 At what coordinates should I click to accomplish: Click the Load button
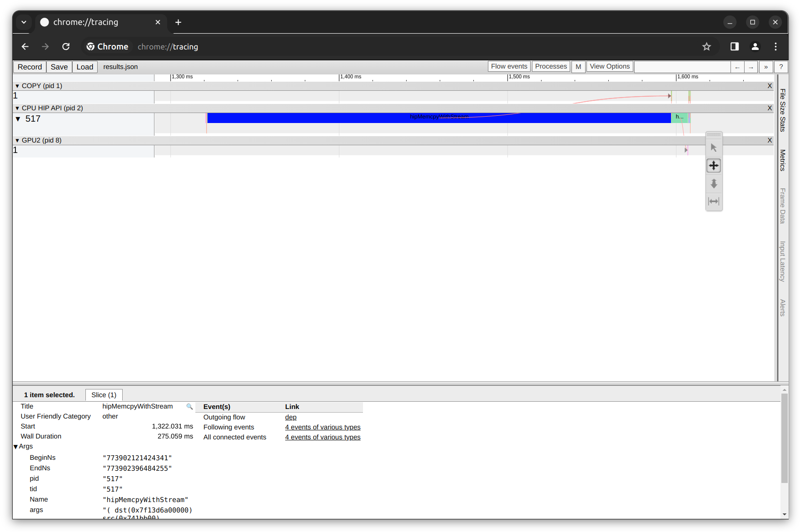click(x=84, y=66)
